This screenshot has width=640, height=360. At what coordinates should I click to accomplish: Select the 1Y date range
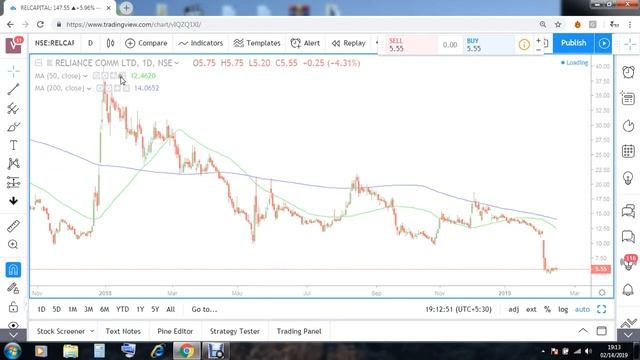(140, 309)
